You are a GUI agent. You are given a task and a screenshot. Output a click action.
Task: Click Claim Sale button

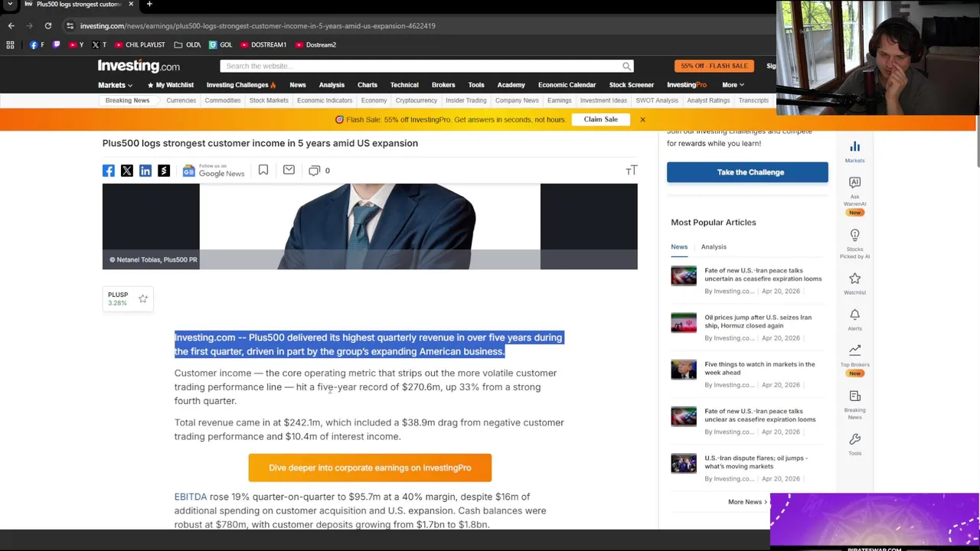[x=601, y=119]
